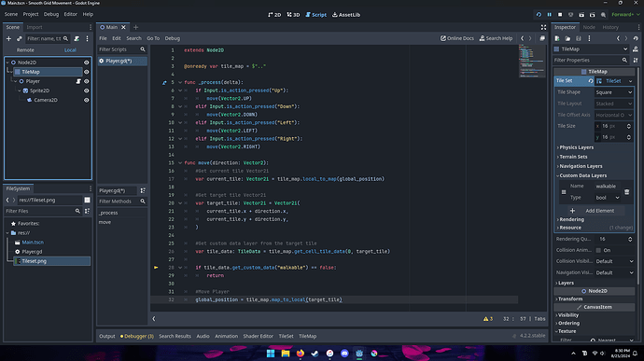Revert the Tile Set property

(x=591, y=81)
